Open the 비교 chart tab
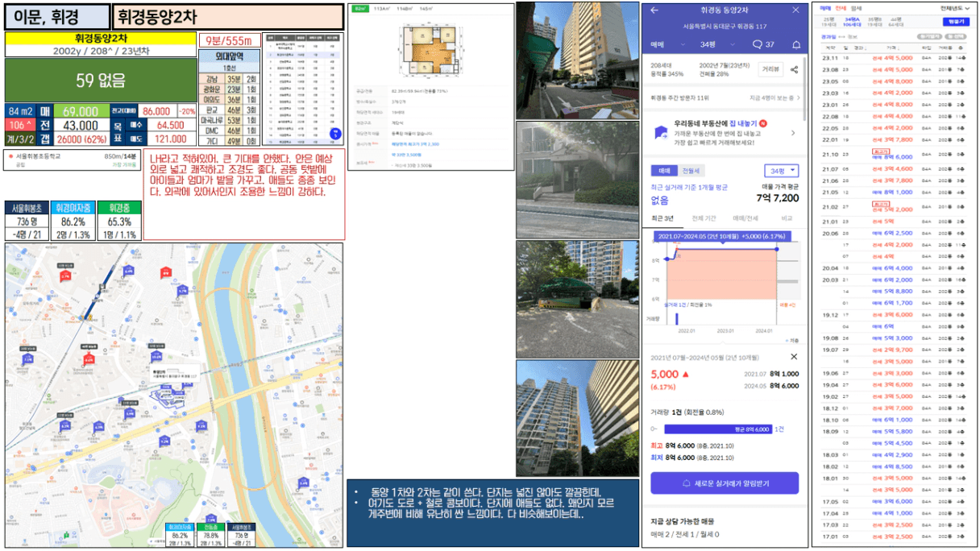The width and height of the screenshot is (980, 551). (x=787, y=218)
